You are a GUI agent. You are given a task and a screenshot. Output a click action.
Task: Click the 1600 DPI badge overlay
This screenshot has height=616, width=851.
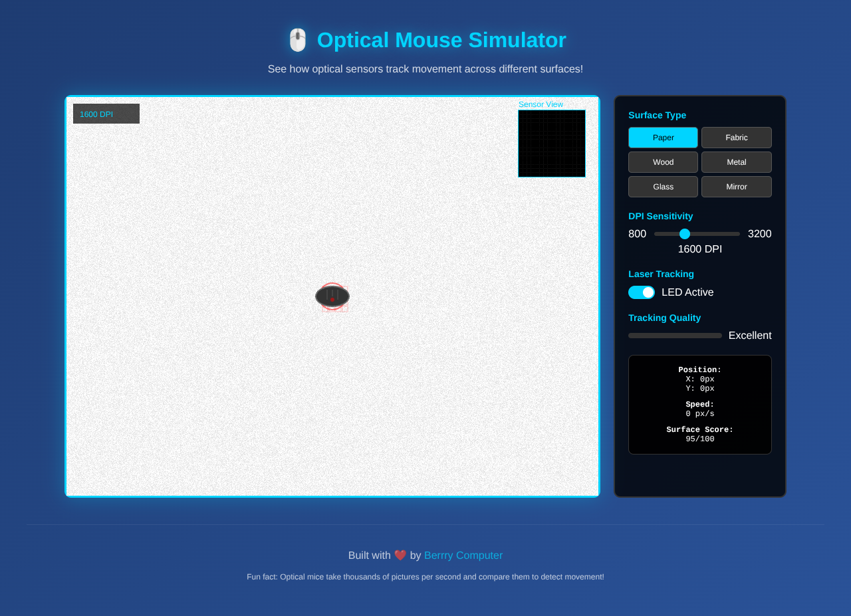106,114
